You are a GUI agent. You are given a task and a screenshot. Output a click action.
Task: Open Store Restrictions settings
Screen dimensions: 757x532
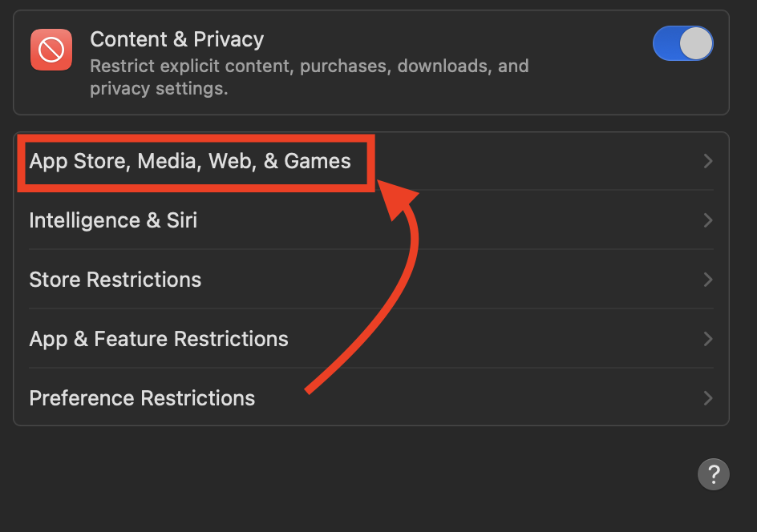tap(370, 280)
